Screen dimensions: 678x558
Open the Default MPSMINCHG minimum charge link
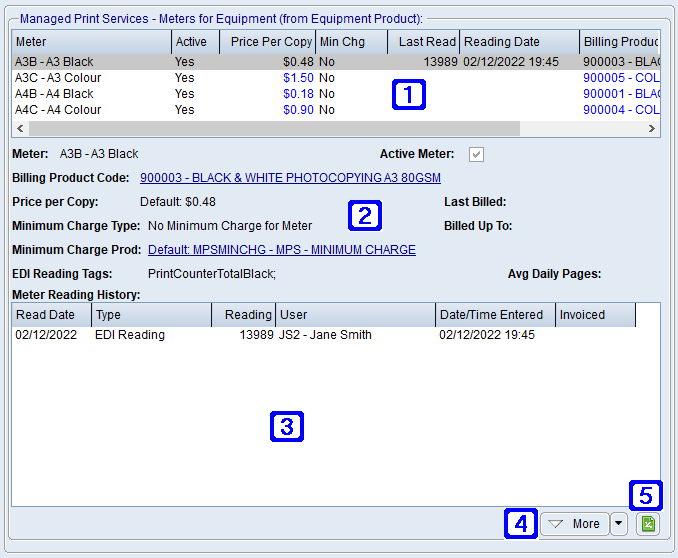(281, 249)
